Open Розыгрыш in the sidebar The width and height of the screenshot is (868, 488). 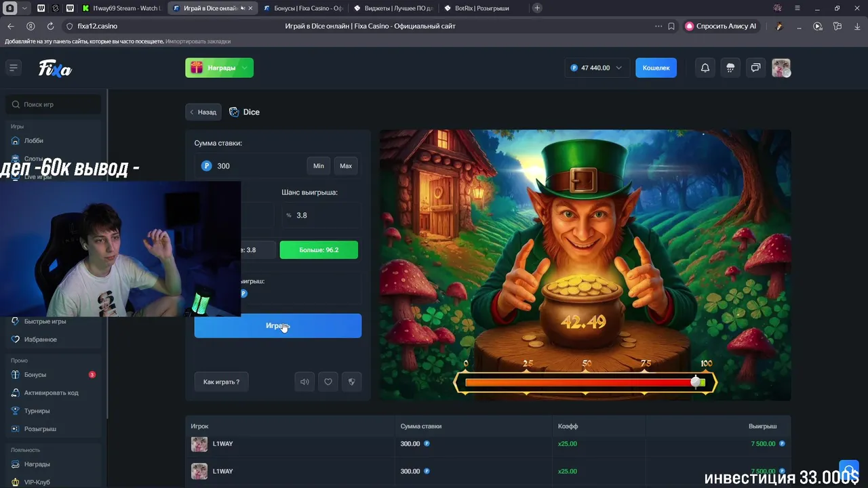(40, 429)
